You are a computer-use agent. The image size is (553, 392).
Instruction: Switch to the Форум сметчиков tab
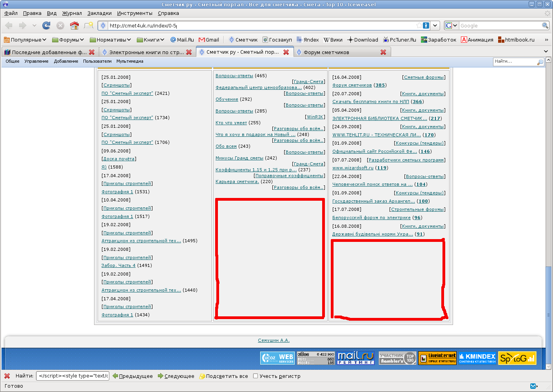click(x=343, y=52)
